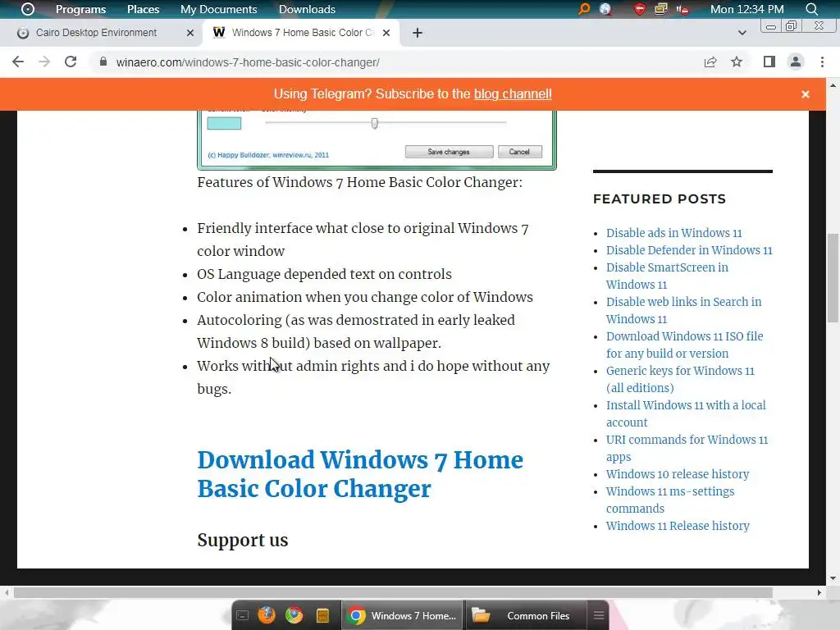Open the Cairo search magnifier icon
The width and height of the screenshot is (840, 630).
[x=811, y=9]
